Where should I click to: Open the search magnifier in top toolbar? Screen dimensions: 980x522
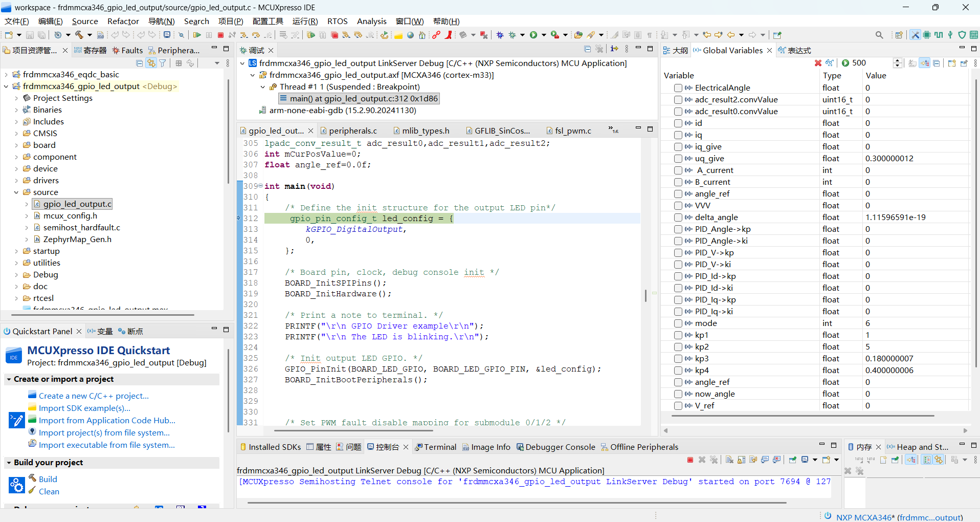click(879, 35)
